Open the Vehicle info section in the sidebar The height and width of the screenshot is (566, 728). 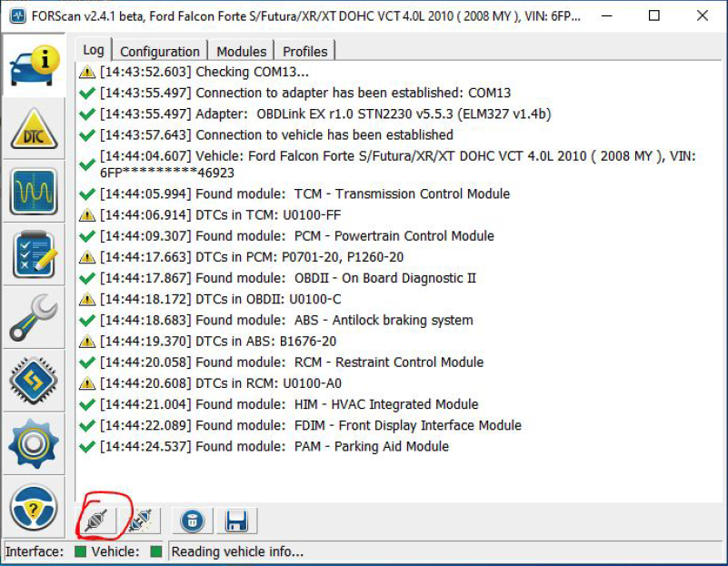click(35, 65)
